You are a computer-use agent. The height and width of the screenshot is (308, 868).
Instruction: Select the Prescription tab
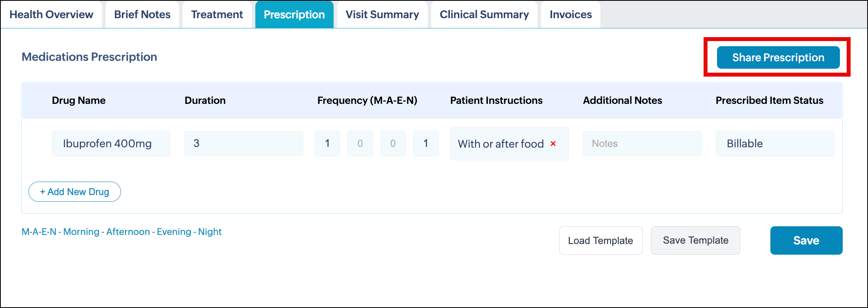click(294, 15)
